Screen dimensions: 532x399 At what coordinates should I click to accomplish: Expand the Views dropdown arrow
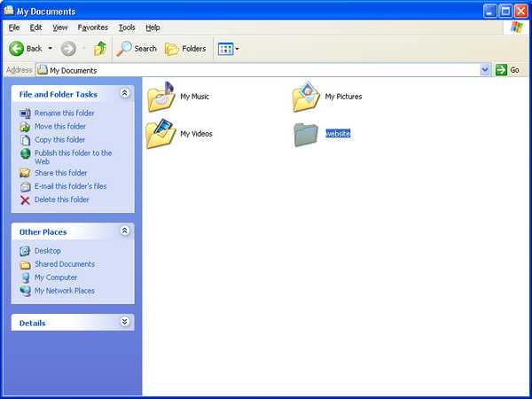[237, 49]
